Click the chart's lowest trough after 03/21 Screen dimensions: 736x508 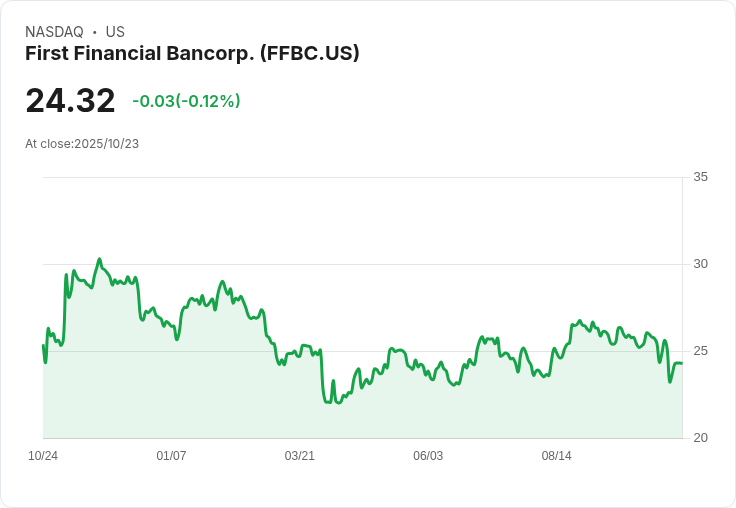[x=339, y=402]
